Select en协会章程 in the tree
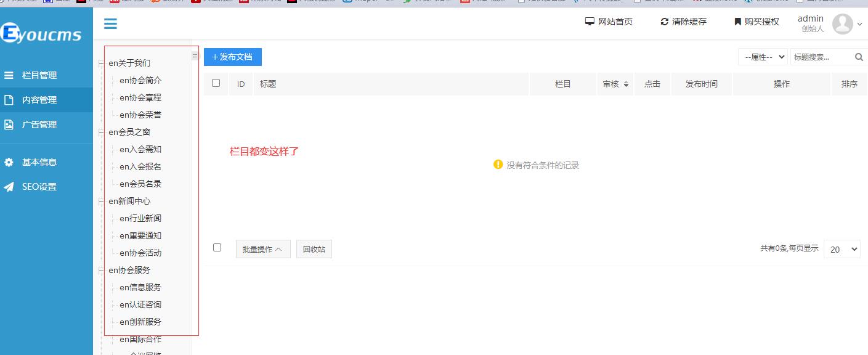This screenshot has width=868, height=355. [x=140, y=97]
